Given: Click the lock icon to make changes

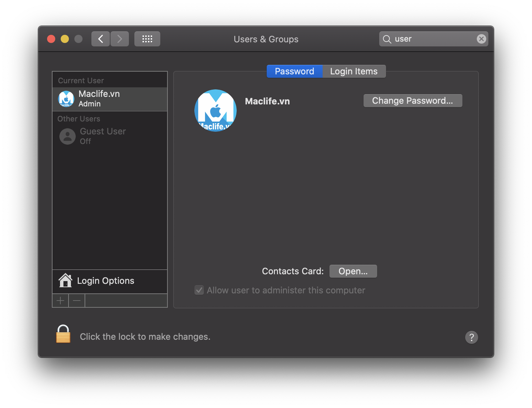Looking at the screenshot, I should click(63, 334).
